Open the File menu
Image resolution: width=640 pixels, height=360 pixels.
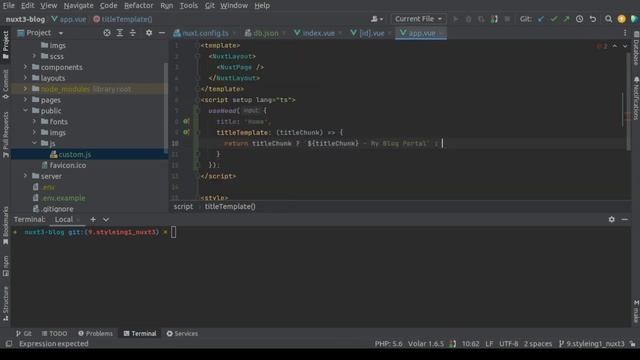pos(9,5)
